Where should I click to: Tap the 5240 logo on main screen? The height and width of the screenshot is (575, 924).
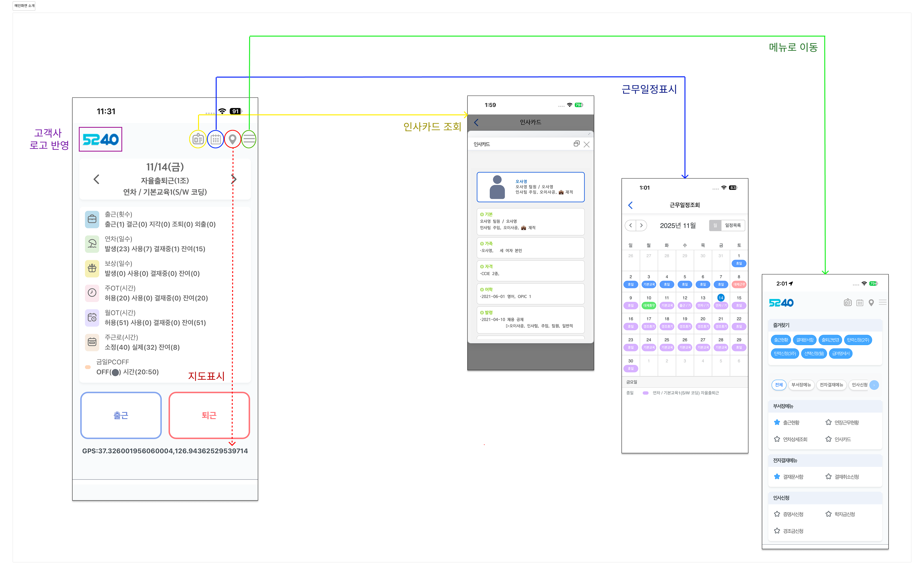100,139
